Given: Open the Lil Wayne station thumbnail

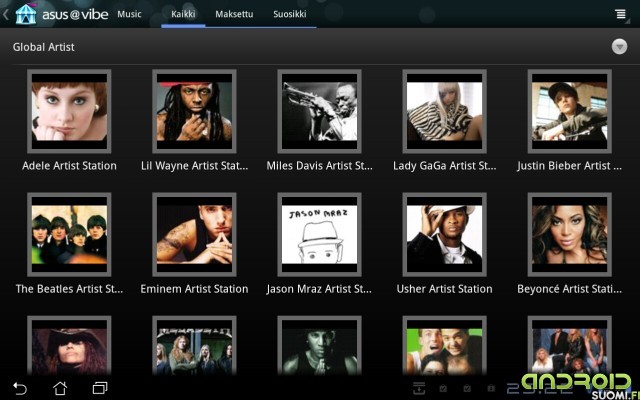Looking at the screenshot, I should click(194, 111).
